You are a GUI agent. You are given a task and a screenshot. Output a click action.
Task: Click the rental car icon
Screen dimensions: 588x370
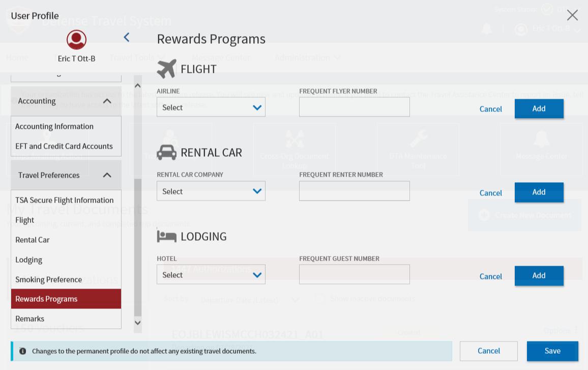tap(166, 153)
